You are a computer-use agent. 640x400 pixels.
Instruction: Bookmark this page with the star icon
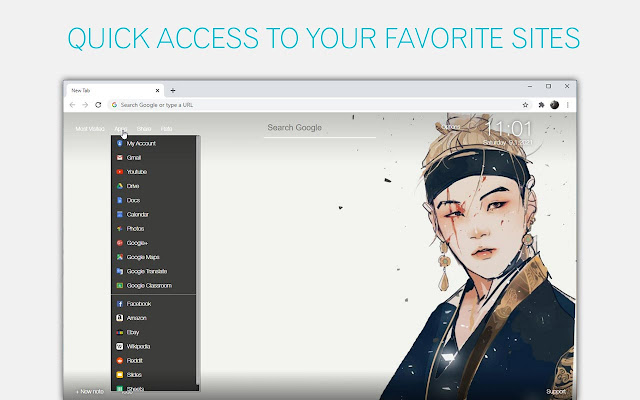point(525,105)
